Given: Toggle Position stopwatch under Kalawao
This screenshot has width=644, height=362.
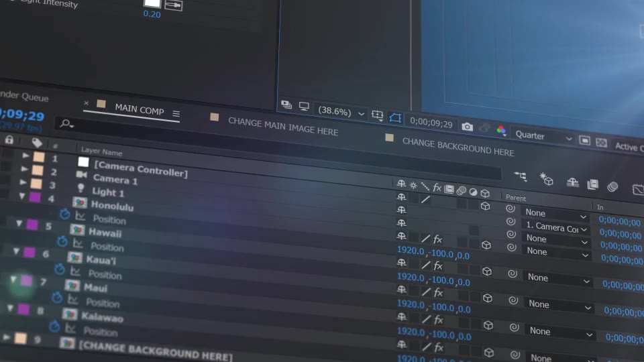Looking at the screenshot, I should [54, 326].
